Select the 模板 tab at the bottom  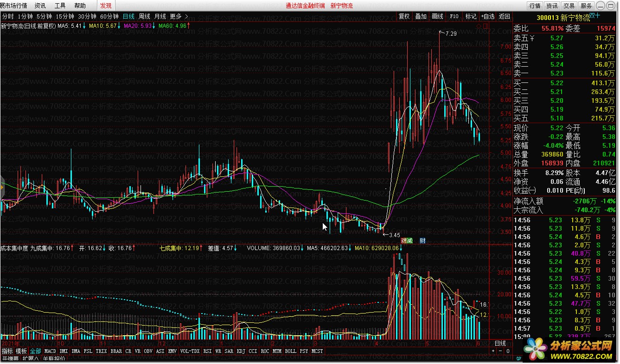[x=21, y=351]
